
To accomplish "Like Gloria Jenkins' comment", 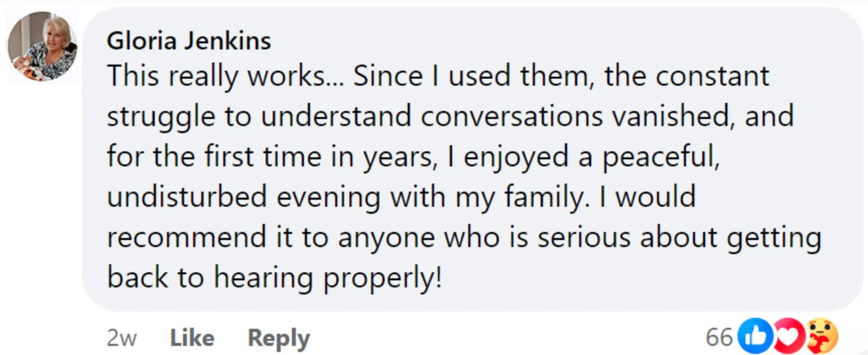I will tap(192, 338).
